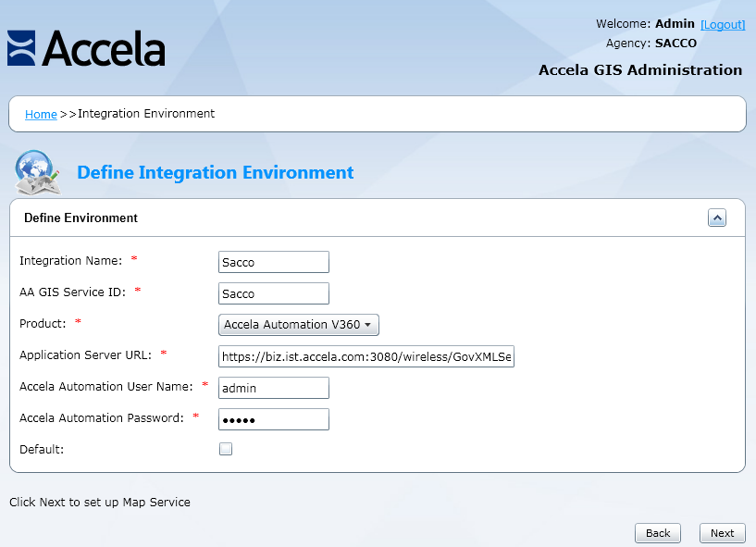Click the Home breadcrumb link

tap(41, 114)
